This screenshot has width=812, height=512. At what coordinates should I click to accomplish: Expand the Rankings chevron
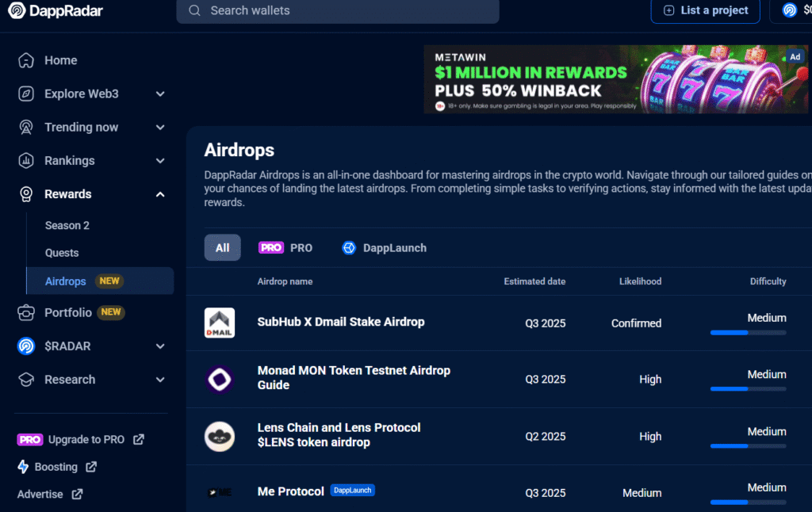pos(160,161)
